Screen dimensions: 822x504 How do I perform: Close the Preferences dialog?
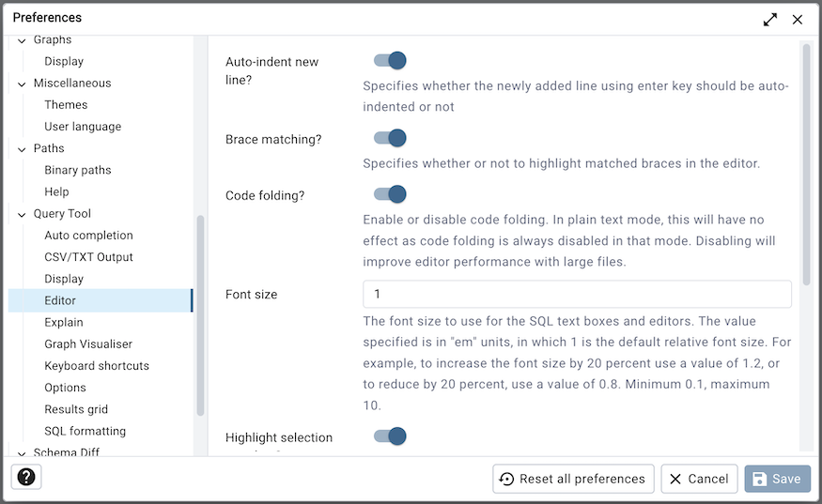coord(798,19)
